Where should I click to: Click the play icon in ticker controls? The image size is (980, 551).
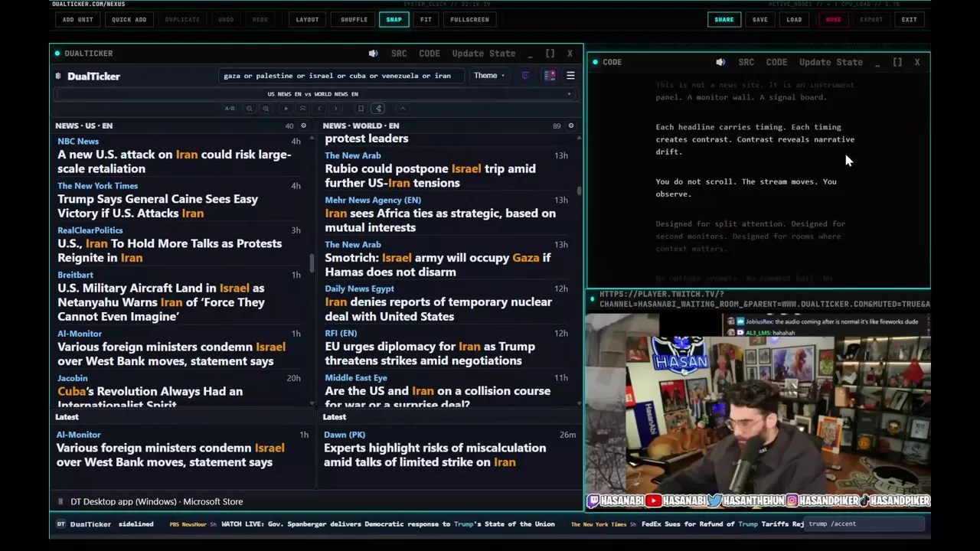[286, 109]
